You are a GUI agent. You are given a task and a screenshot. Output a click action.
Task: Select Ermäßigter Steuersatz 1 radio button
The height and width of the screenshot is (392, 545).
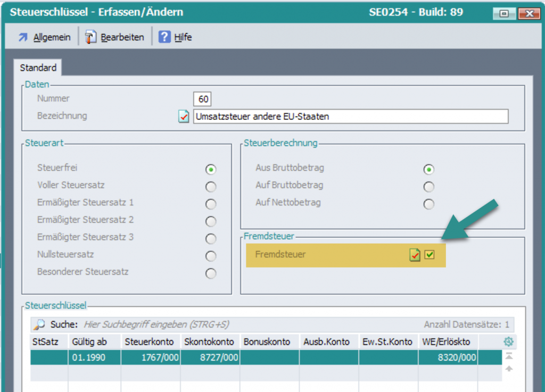point(211,204)
